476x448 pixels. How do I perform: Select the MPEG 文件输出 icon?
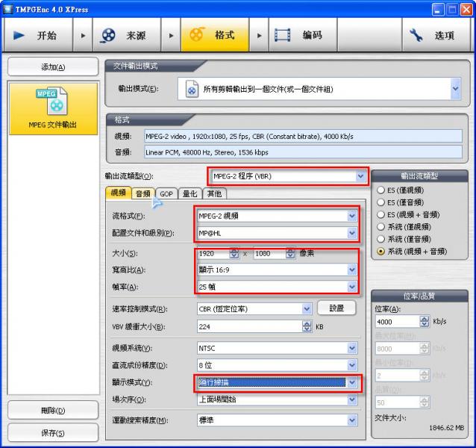tap(52, 102)
